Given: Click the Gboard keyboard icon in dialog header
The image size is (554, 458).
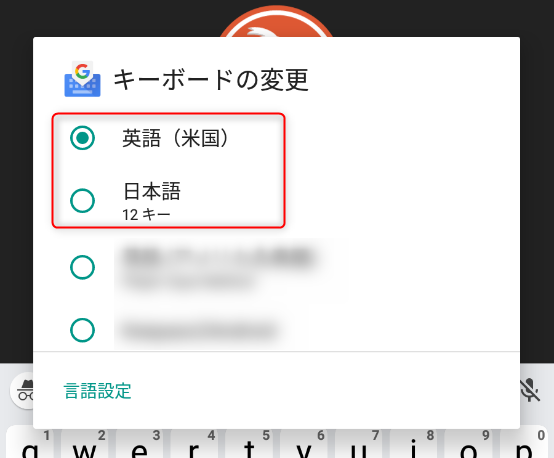Looking at the screenshot, I should click(x=82, y=79).
